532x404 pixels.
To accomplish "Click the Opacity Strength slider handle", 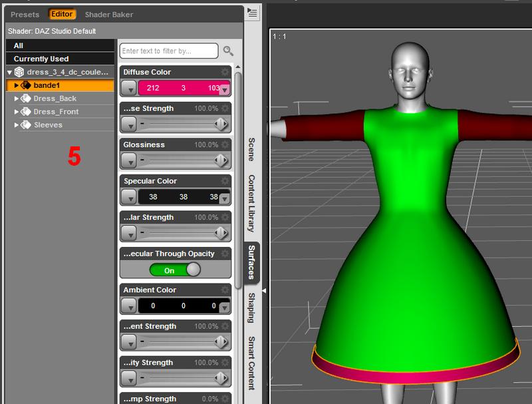I will point(221,379).
